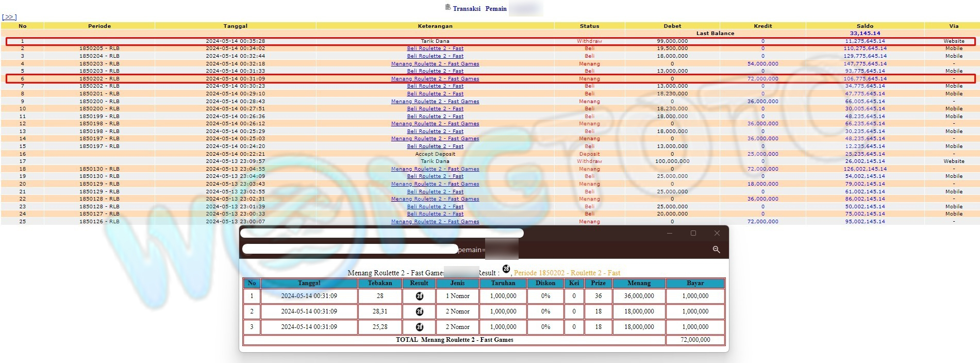The image size is (980, 363).
Task: Click the Periode 1850202 - Roulette 2 - Fast text
Action: click(x=567, y=273)
